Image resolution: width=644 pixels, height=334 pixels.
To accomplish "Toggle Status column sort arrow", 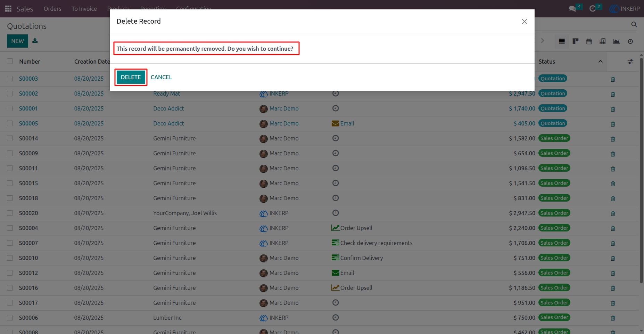I will click(x=600, y=62).
